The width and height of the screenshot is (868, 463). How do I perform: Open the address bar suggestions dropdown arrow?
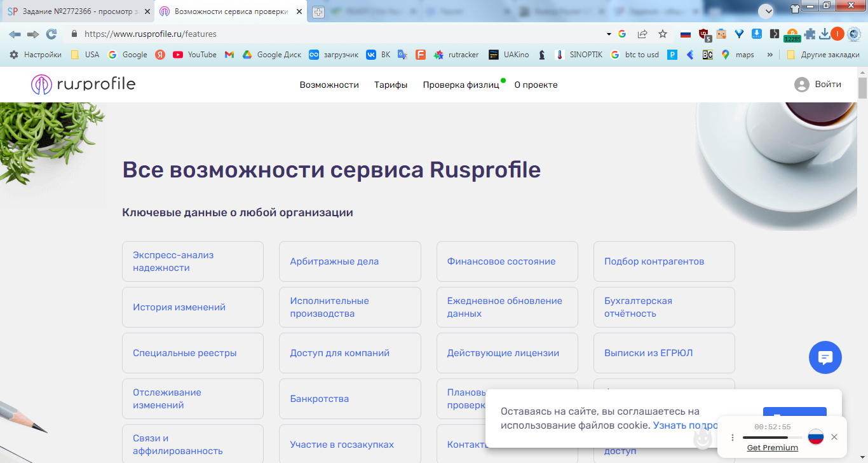[x=609, y=34]
